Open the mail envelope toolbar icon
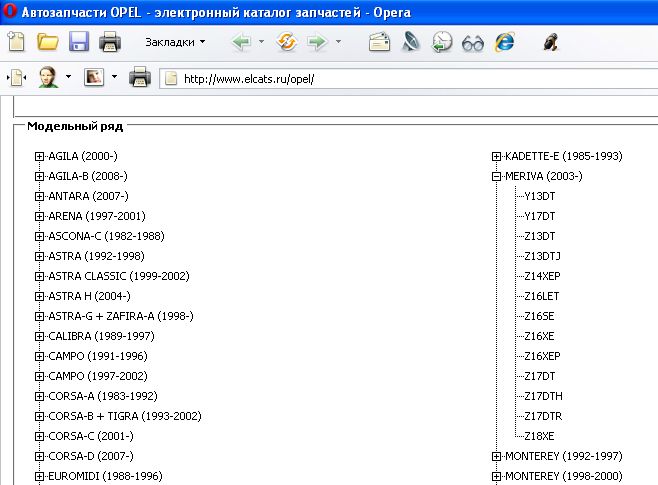The image size is (658, 485). (379, 42)
